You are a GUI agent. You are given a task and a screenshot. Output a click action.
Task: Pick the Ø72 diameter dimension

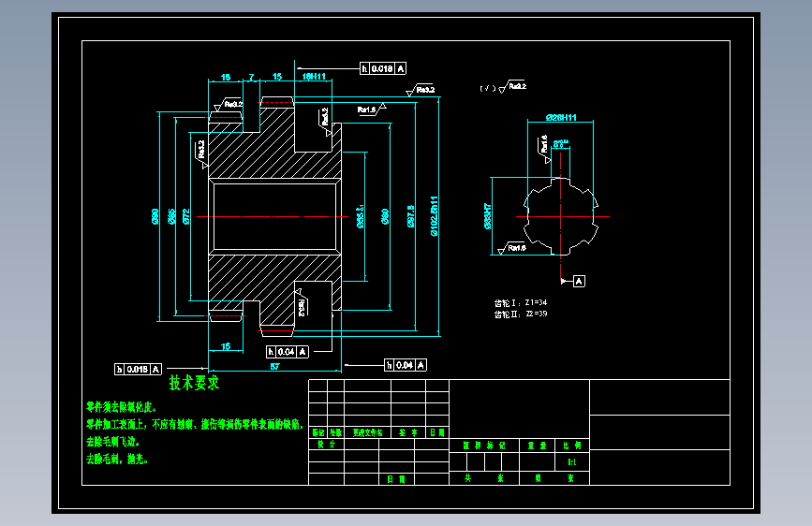[x=186, y=216]
